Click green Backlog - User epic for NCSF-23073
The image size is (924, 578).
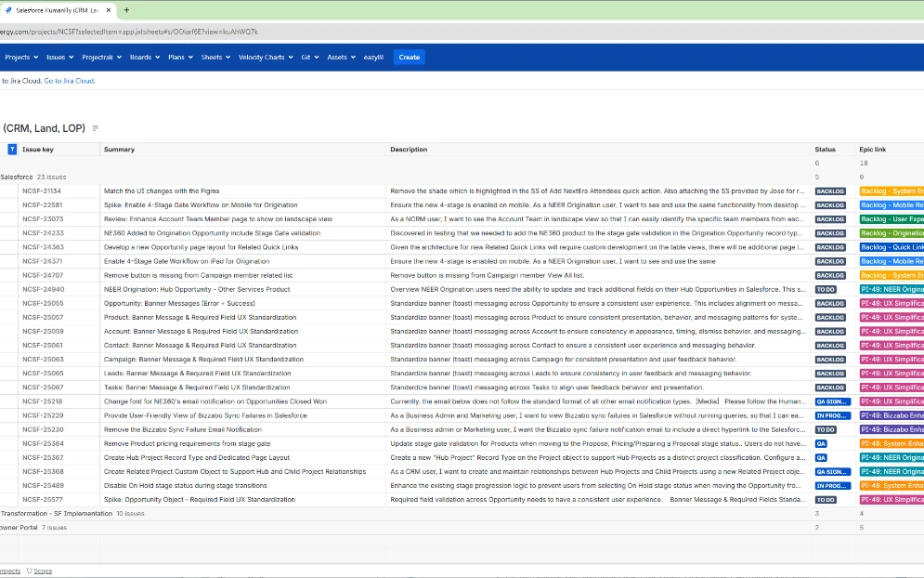coord(891,219)
